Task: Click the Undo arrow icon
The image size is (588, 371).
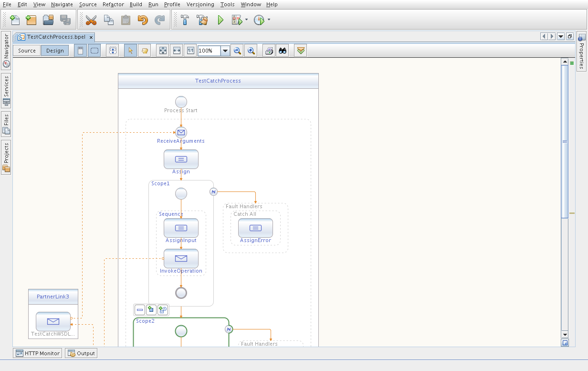Action: pos(142,20)
